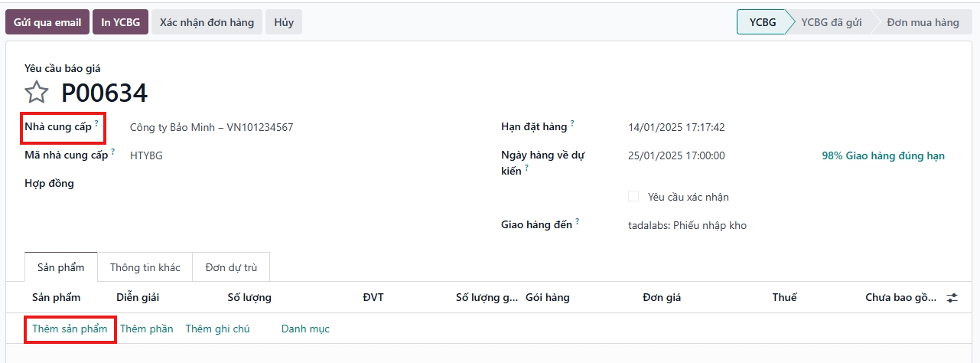Show help tooltip next to Mã nhà cung cấp
The image size is (980, 363).
tap(113, 152)
